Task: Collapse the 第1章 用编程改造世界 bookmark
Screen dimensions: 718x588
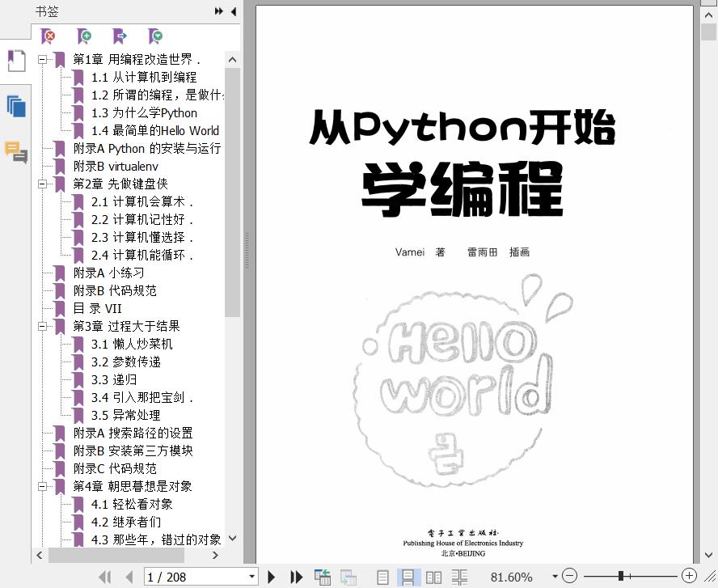Action: pos(43,60)
